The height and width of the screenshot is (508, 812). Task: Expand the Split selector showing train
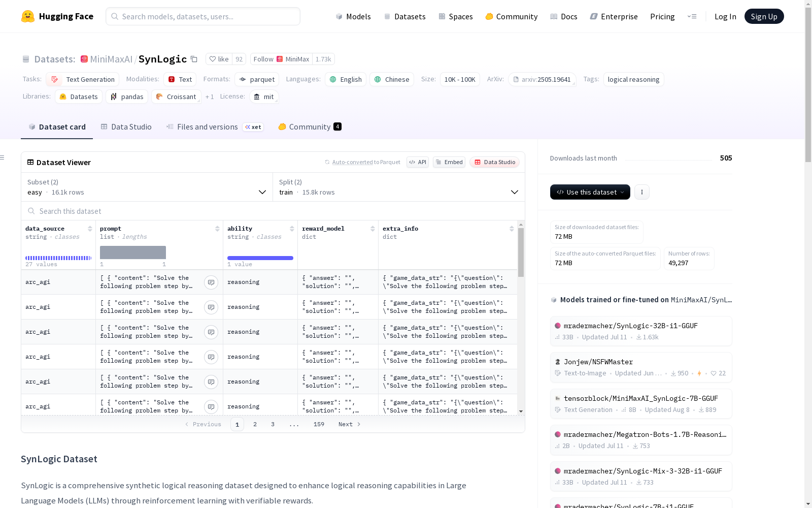click(399, 187)
